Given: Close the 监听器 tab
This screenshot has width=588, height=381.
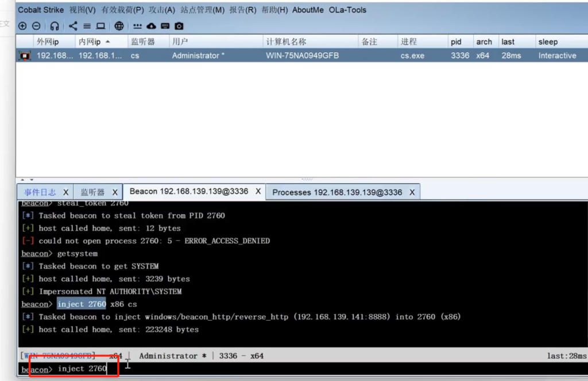Looking at the screenshot, I should click(x=115, y=192).
